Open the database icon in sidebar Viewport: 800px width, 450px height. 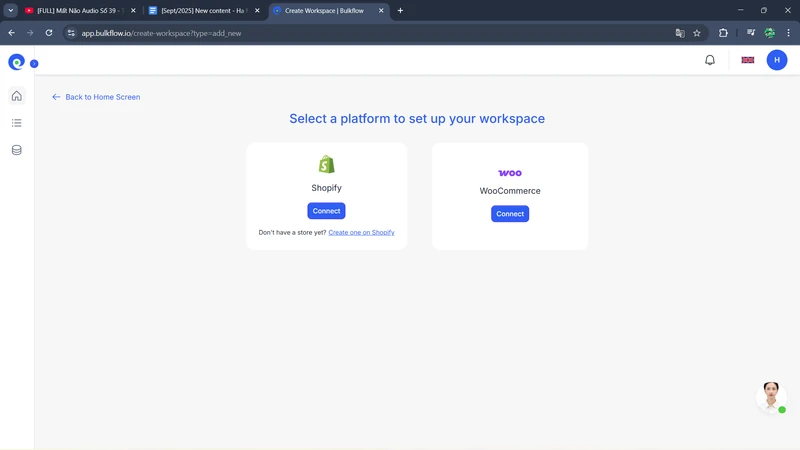coord(16,150)
